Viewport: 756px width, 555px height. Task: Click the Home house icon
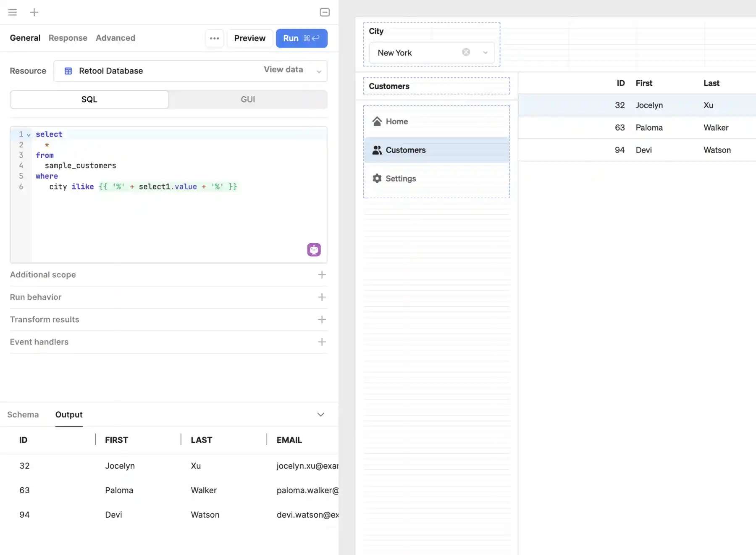pyautogui.click(x=377, y=121)
